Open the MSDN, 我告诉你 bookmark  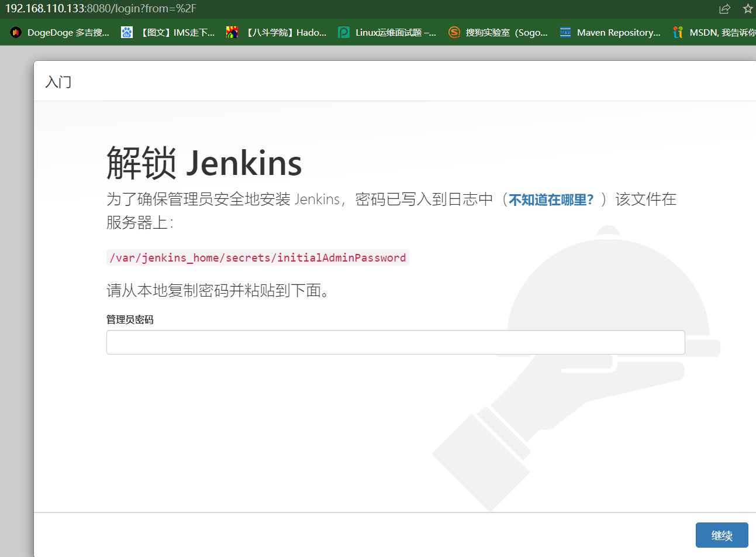tap(714, 32)
